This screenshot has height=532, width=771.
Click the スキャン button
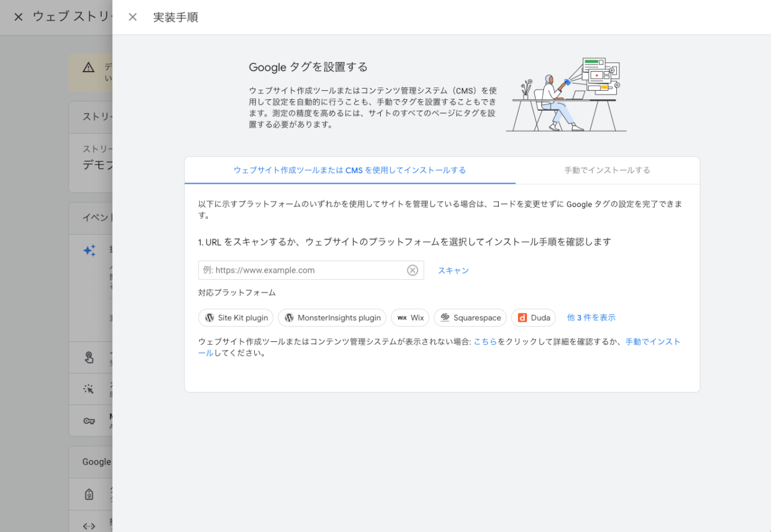[453, 270]
